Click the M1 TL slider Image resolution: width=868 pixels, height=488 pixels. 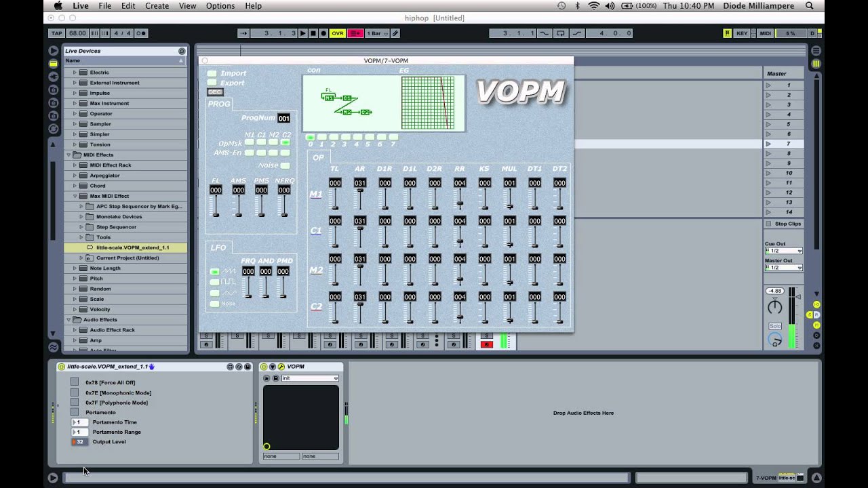pyautogui.click(x=335, y=199)
